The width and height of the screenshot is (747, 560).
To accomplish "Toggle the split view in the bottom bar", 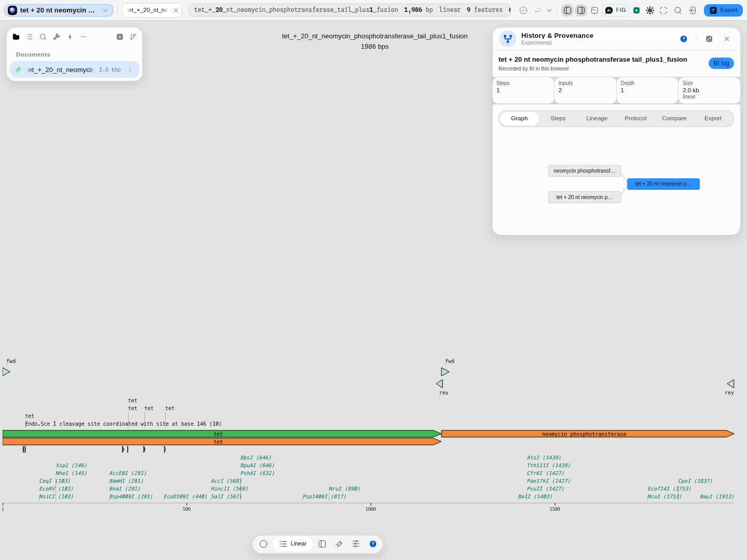I will click(322, 544).
